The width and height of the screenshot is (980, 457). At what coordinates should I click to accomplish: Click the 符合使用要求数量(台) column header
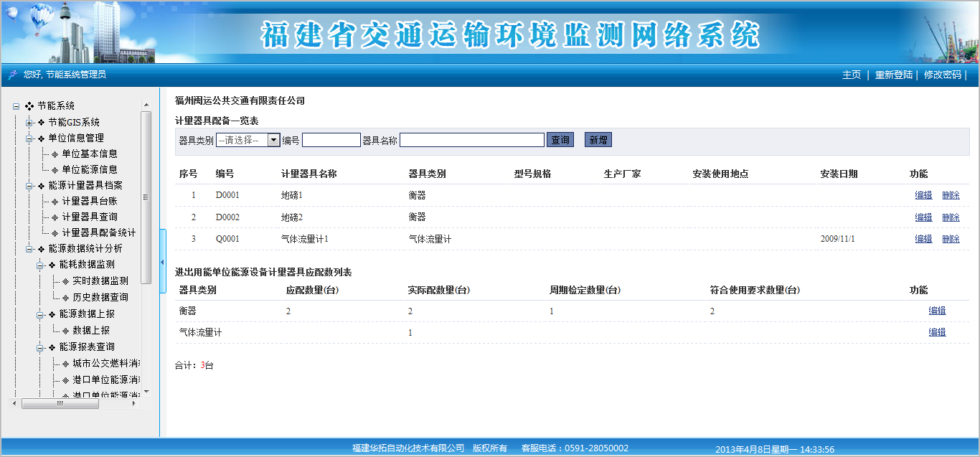pyautogui.click(x=755, y=290)
